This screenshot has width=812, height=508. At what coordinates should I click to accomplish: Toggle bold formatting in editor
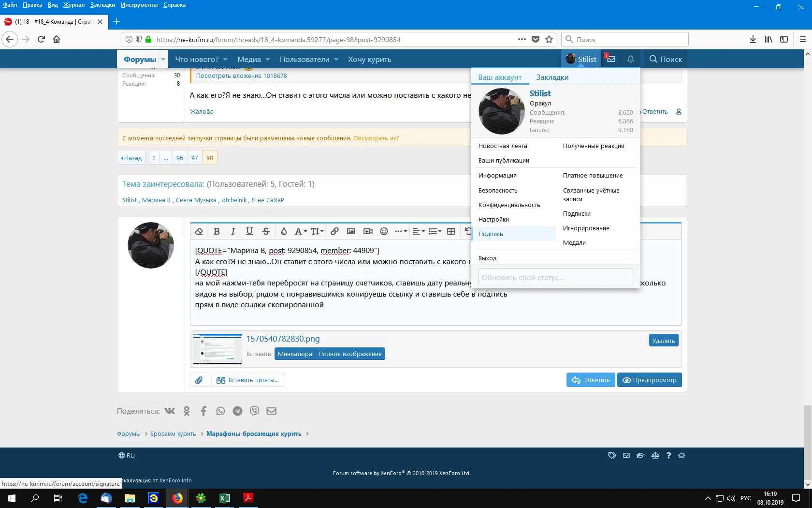(x=217, y=231)
